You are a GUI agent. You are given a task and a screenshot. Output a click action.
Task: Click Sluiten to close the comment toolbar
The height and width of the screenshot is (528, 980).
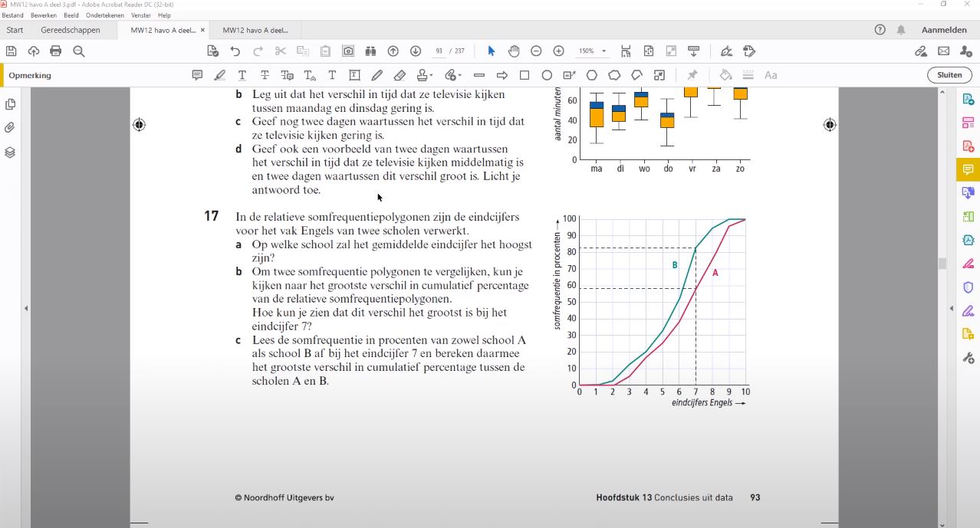coord(949,75)
